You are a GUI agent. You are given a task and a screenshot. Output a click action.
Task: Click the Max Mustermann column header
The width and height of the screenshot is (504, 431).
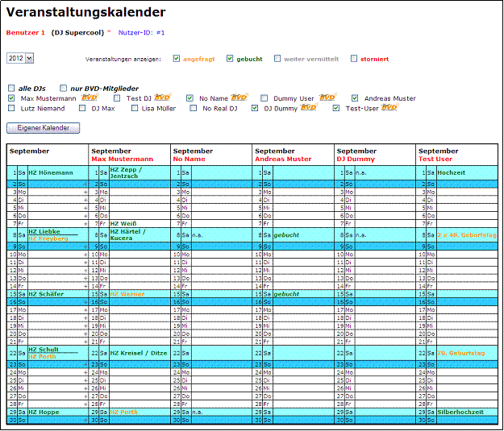pos(122,159)
